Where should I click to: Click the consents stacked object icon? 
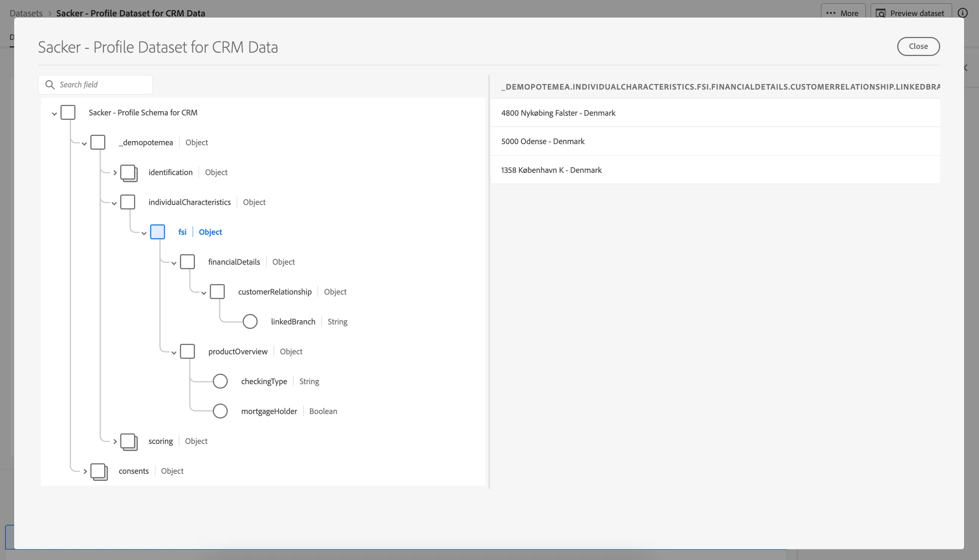point(99,472)
